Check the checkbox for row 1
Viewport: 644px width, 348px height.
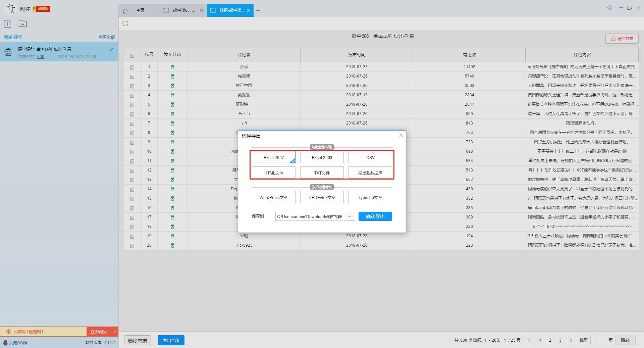(x=132, y=67)
